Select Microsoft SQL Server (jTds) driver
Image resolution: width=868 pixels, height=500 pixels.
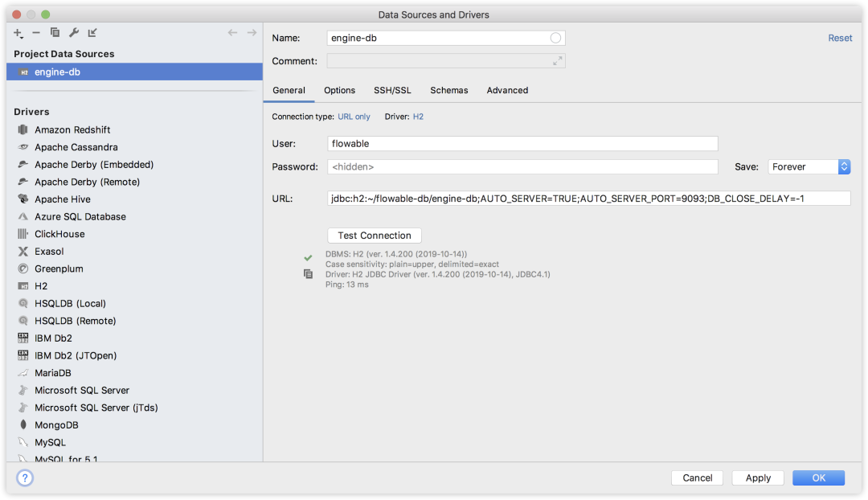(134, 408)
